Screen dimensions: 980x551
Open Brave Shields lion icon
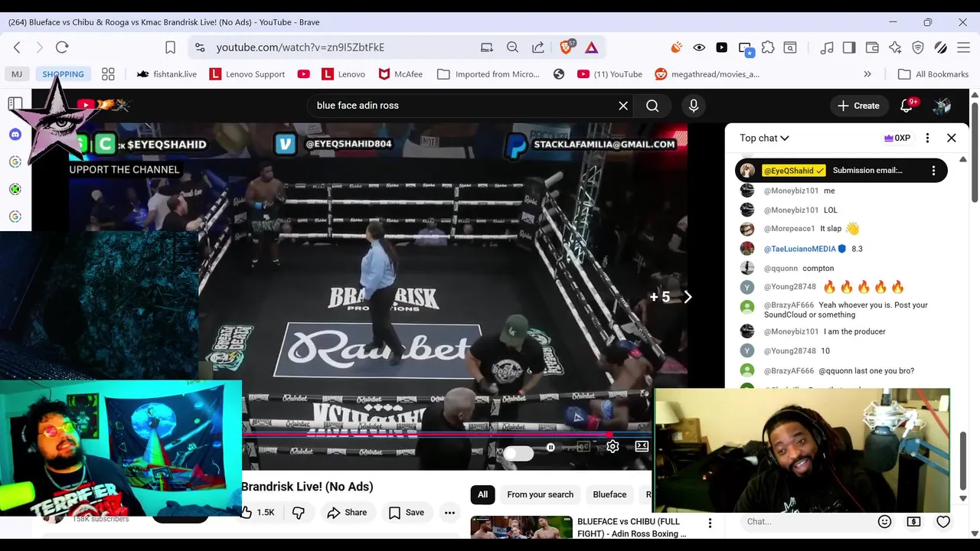point(567,47)
